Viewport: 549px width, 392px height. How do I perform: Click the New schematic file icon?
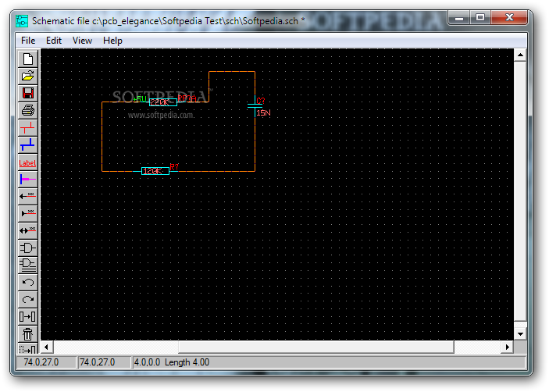(27, 59)
